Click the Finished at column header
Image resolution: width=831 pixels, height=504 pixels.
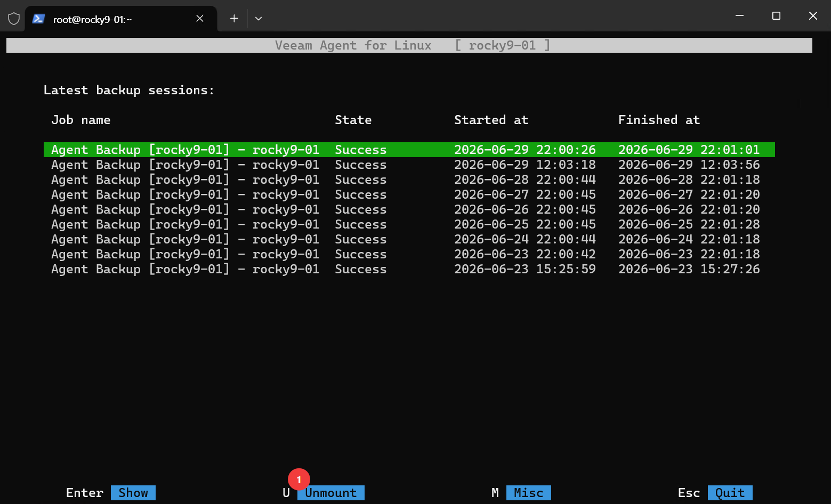pos(659,120)
